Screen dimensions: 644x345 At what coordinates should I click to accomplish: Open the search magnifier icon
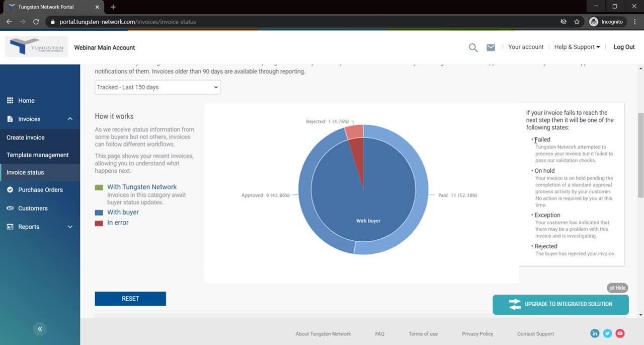click(473, 48)
